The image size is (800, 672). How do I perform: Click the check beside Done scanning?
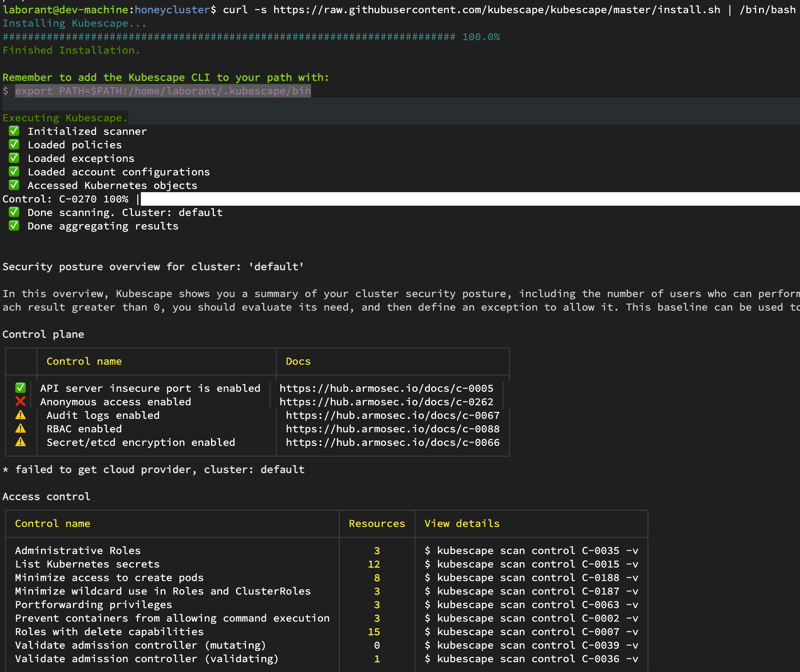click(14, 212)
